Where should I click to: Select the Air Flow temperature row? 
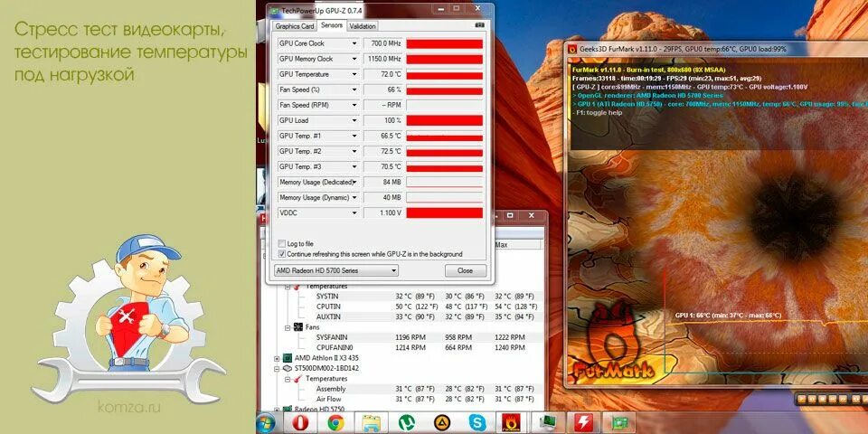[x=426, y=399]
